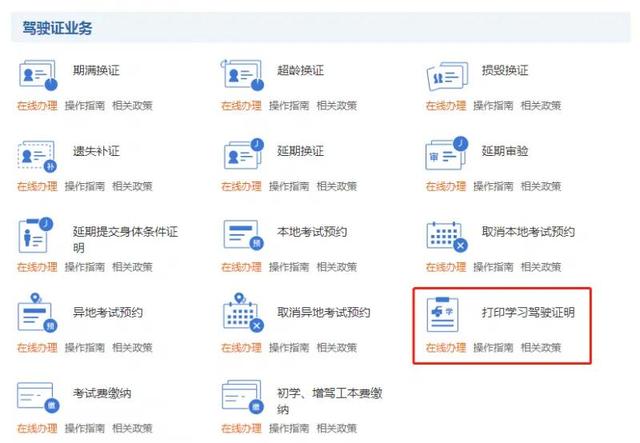View 相关政策 for 延期提交身体条件证明
Screen dimensions: 640x443
pos(132,267)
